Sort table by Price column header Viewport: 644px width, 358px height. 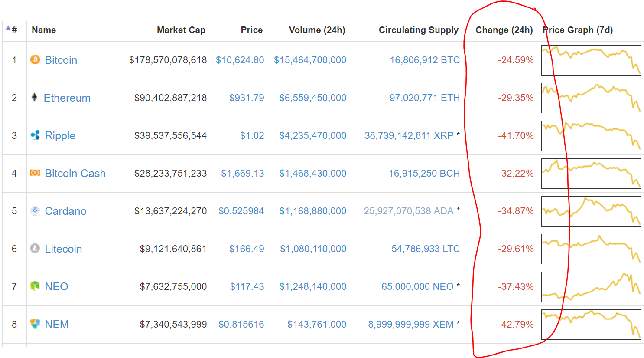(252, 30)
